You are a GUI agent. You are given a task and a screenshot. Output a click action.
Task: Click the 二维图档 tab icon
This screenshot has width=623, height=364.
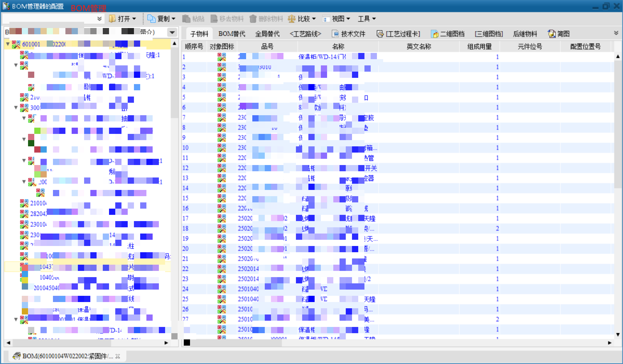pyautogui.click(x=435, y=34)
